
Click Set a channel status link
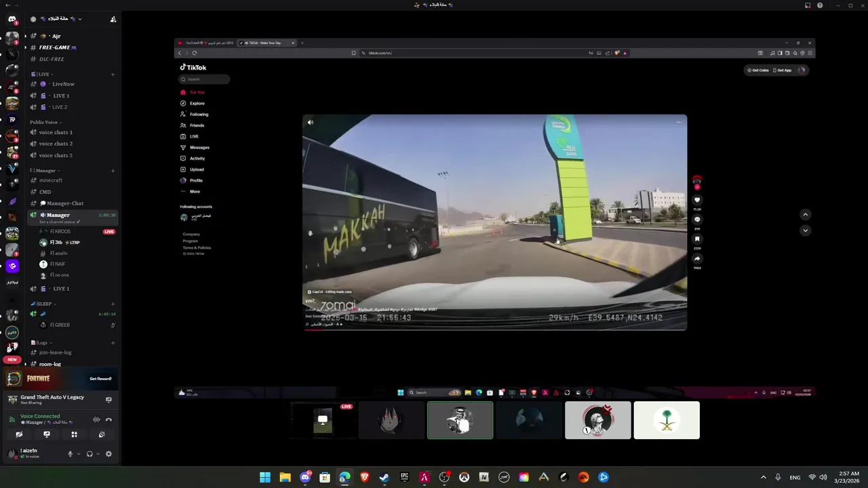(x=60, y=222)
